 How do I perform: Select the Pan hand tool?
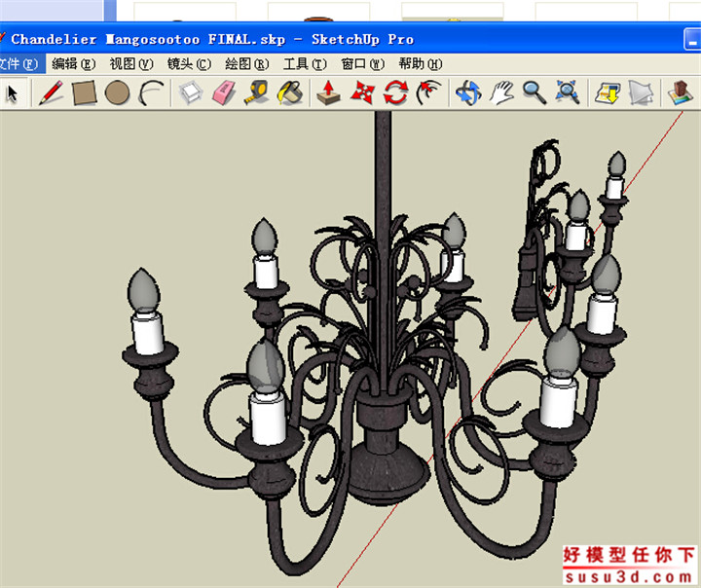(x=501, y=93)
